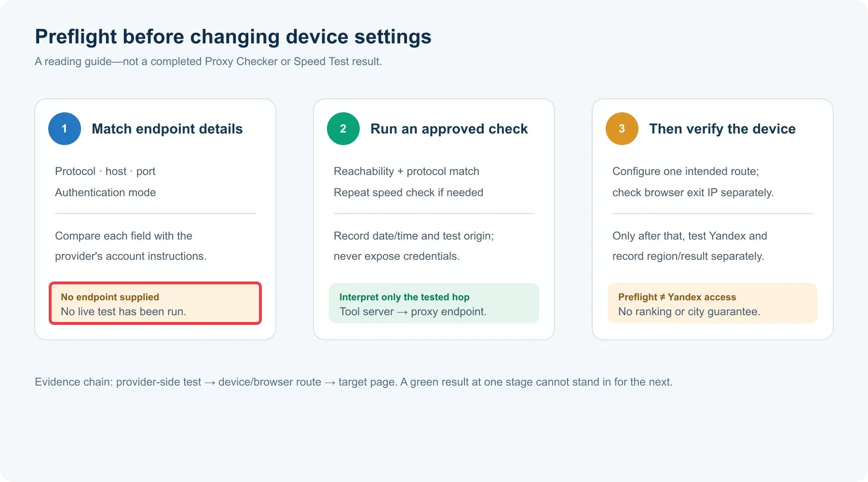Click the 'Preflight ≠ Yandex access' callout
The image size is (868, 482).
point(713,303)
